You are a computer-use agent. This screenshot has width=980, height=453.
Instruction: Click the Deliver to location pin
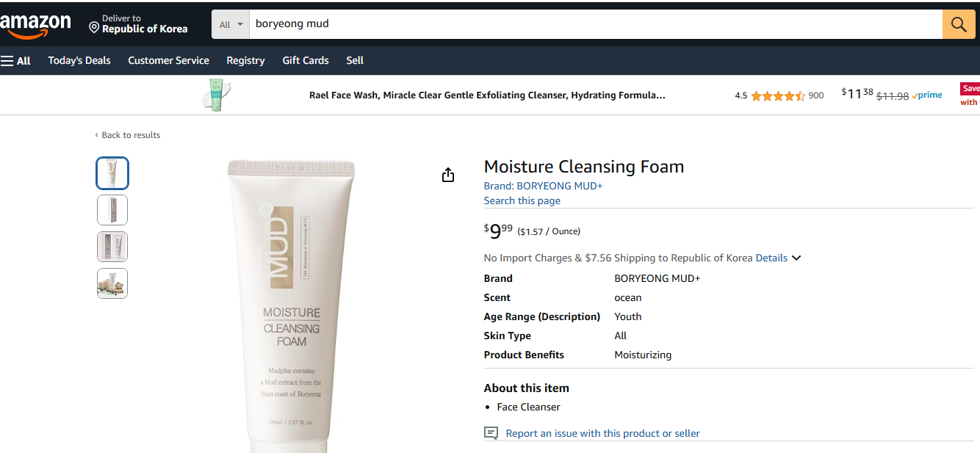94,28
